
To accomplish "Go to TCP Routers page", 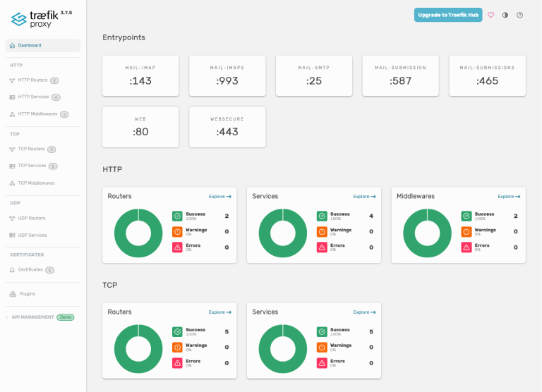I will tap(43, 149).
